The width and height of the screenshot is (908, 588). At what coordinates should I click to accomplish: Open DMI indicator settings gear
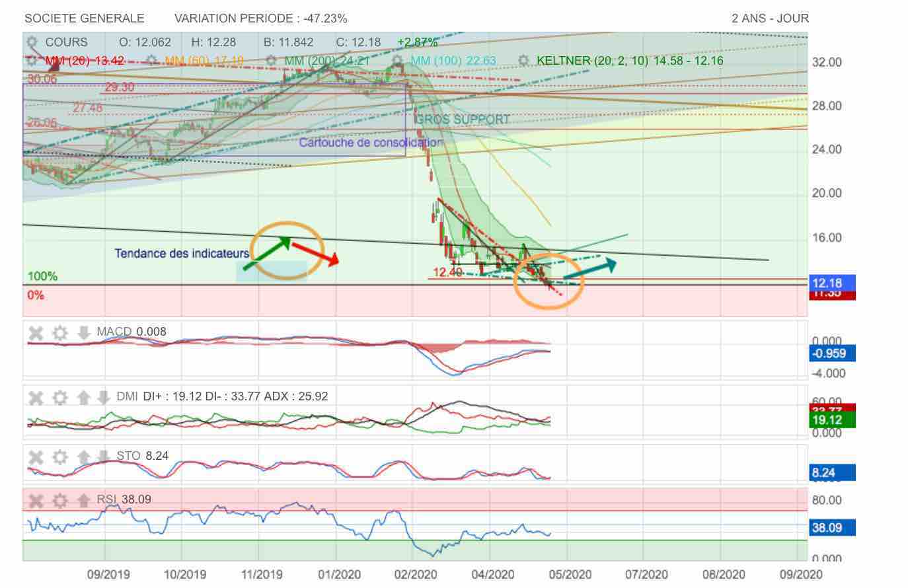pyautogui.click(x=60, y=397)
